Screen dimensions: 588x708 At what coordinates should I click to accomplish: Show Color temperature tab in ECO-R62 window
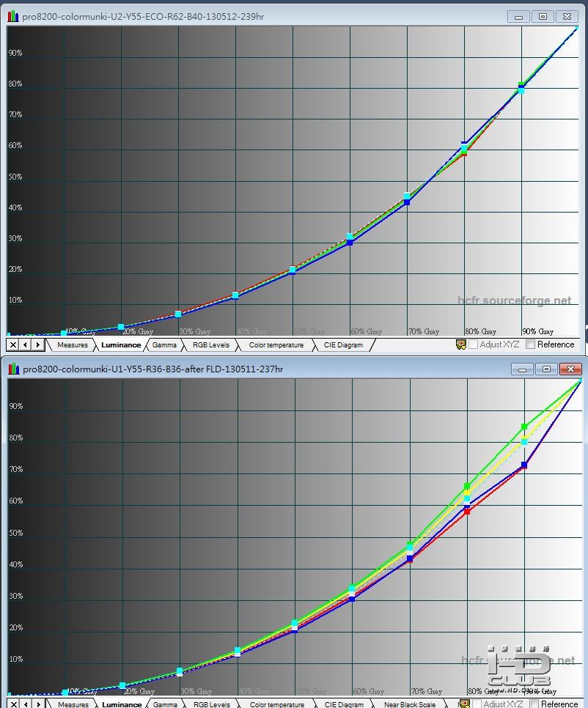tap(276, 345)
